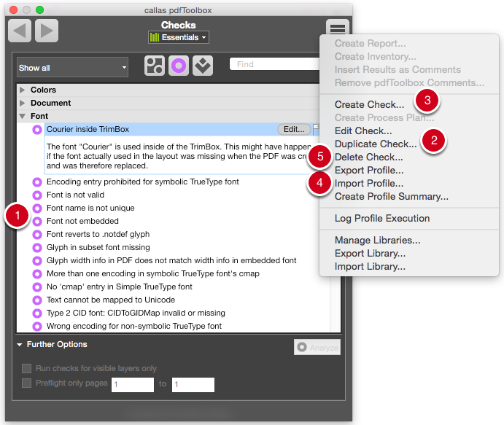Select 'Font name is not unique' text
504x425 pixels.
pos(90,208)
